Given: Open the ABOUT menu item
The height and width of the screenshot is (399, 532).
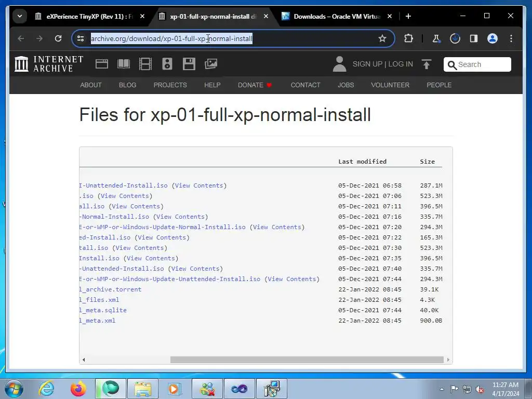Looking at the screenshot, I should coord(91,85).
